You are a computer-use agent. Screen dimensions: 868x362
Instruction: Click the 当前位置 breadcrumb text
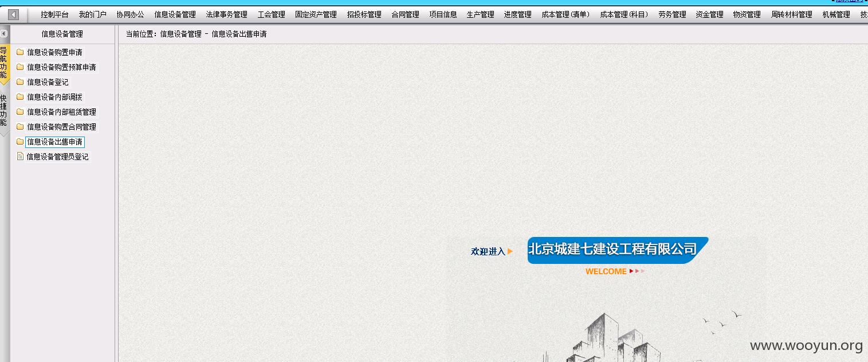tap(196, 34)
